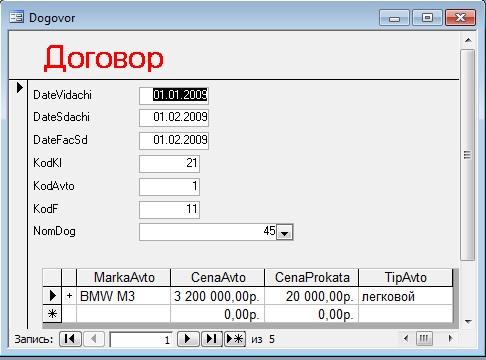The image size is (486, 360).
Task: Click the vertical scrollbar thumb
Action: coord(468,155)
